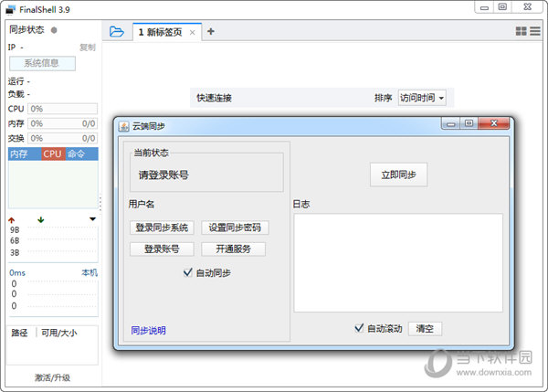
Task: Click the FinalShell app icon in title bar
Action: tap(10, 10)
